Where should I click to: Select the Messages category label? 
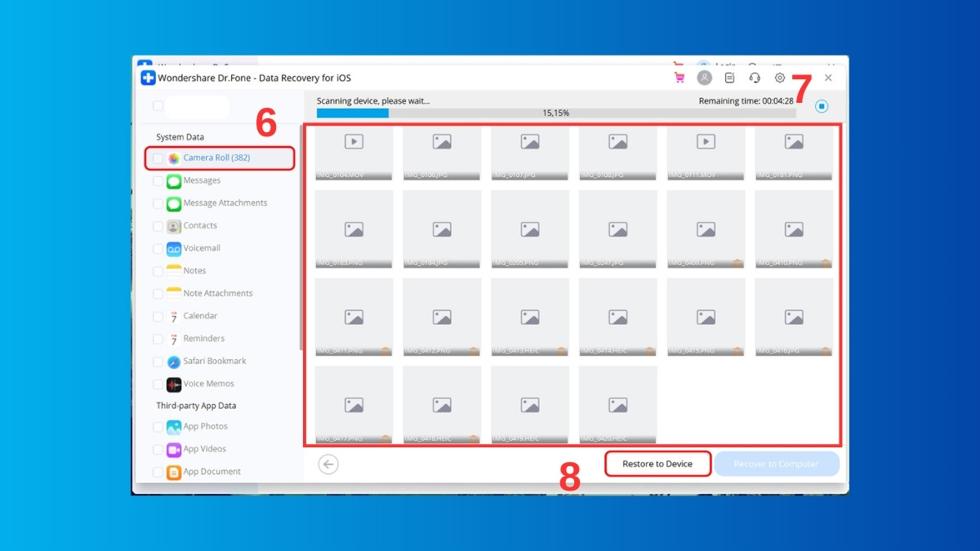pos(202,180)
